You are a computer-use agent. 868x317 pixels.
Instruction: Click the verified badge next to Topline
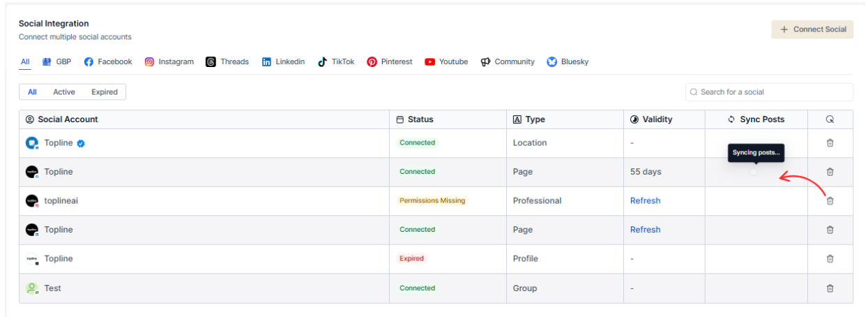coord(81,143)
